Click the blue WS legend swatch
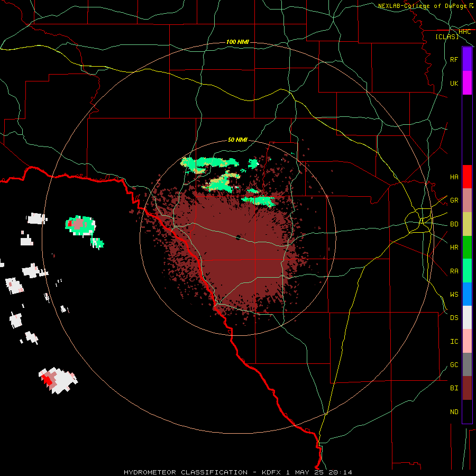 [467, 294]
